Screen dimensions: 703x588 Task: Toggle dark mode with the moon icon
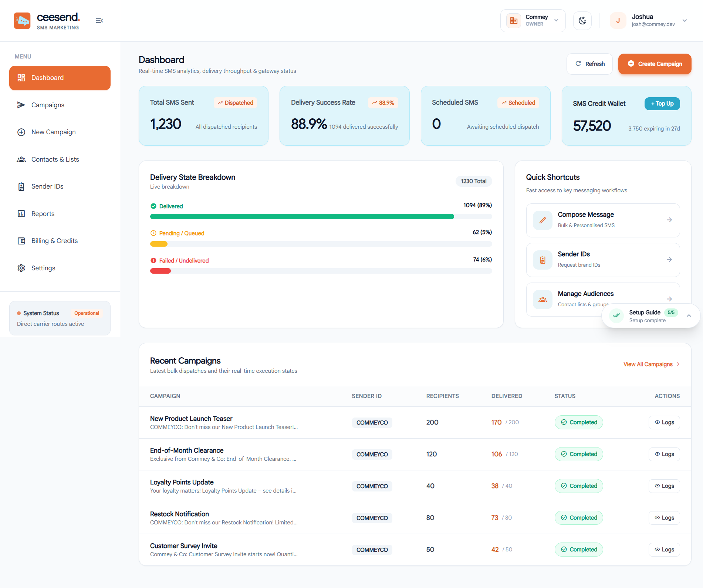582,21
